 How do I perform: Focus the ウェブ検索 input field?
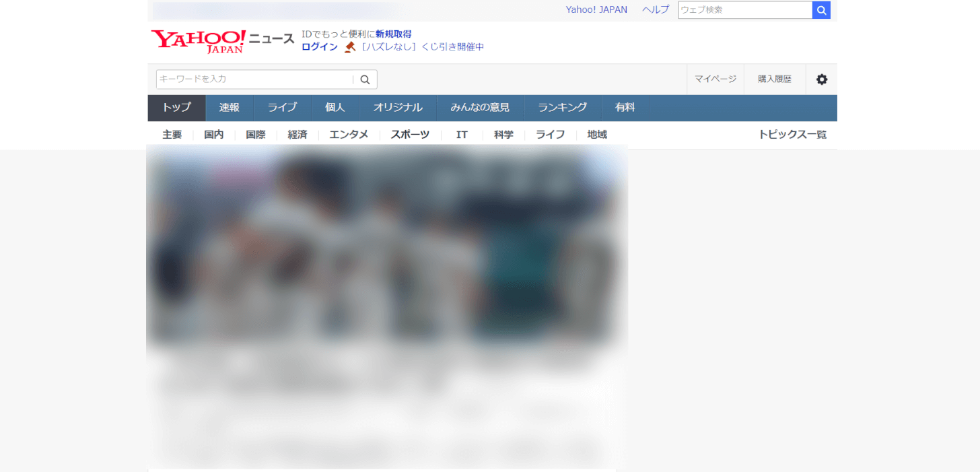click(745, 10)
